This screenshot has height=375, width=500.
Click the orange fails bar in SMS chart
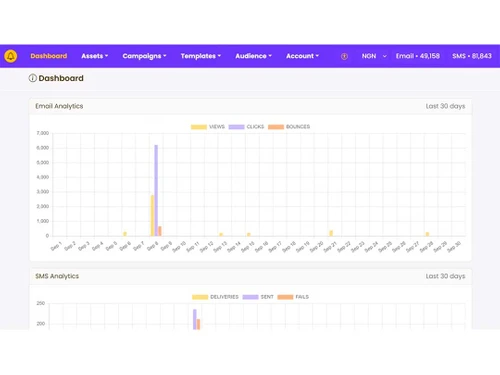pyautogui.click(x=198, y=324)
